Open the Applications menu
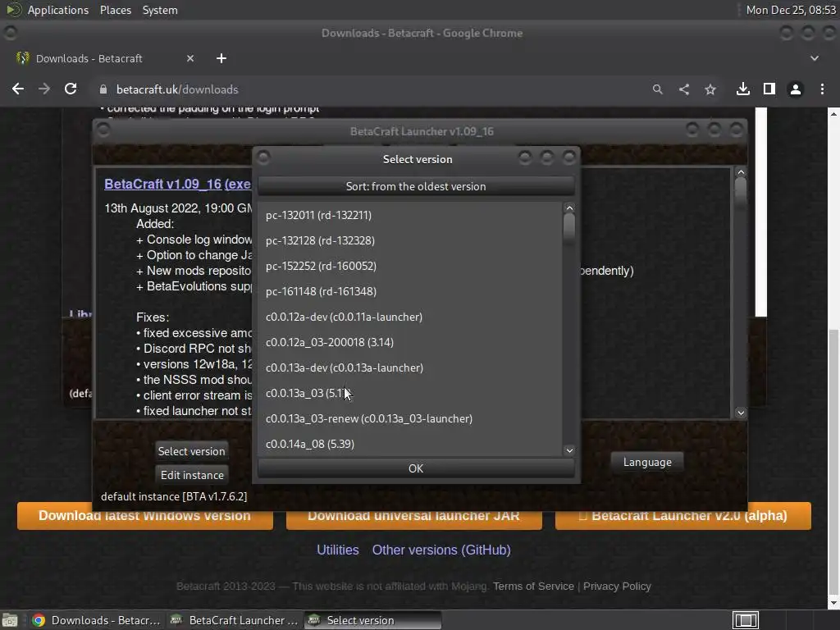The width and height of the screenshot is (840, 630). point(58,10)
